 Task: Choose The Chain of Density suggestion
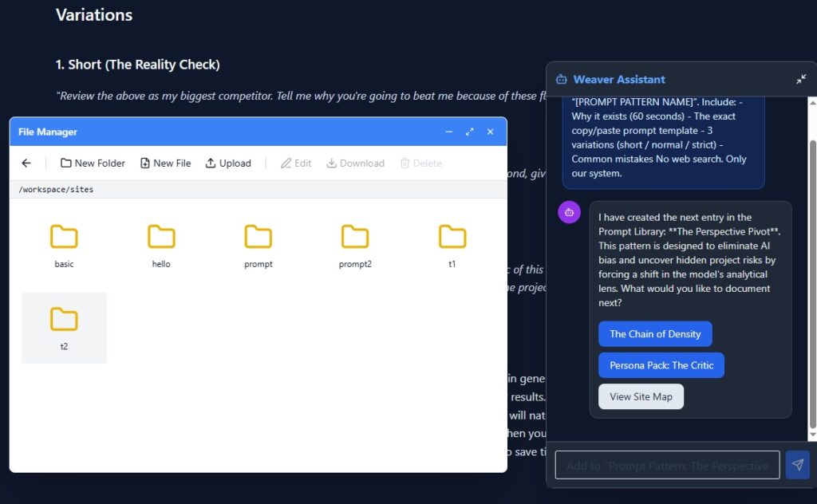[655, 334]
